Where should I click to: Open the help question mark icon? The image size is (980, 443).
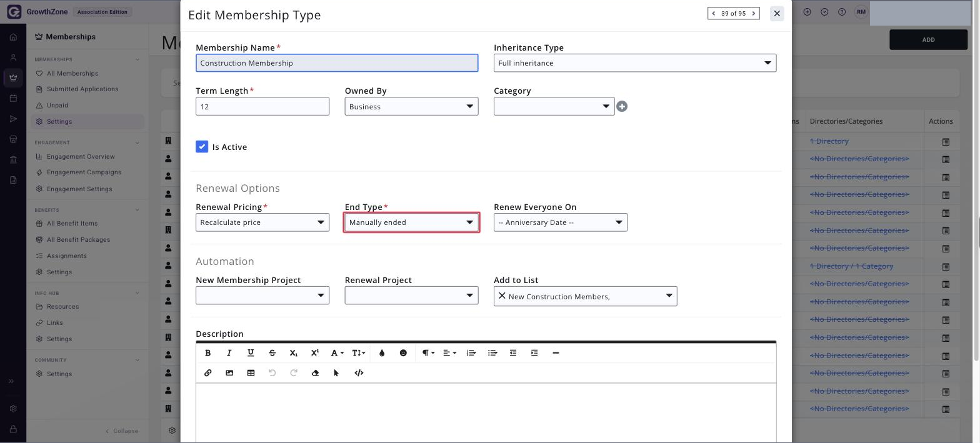pos(842,12)
